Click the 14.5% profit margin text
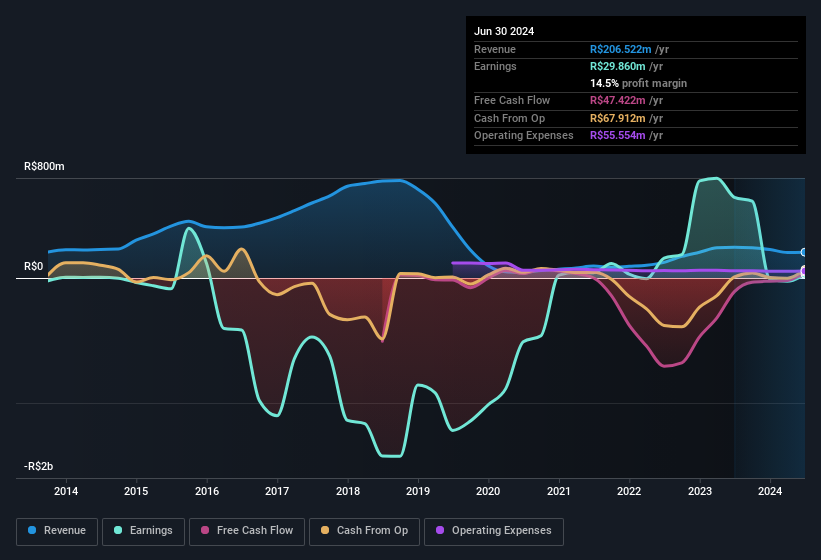The height and width of the screenshot is (560, 821). tap(638, 83)
